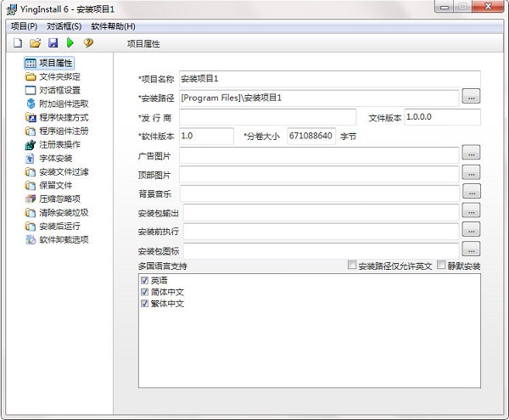Build the installer with the green play icon
The image size is (509, 420).
pos(70,42)
